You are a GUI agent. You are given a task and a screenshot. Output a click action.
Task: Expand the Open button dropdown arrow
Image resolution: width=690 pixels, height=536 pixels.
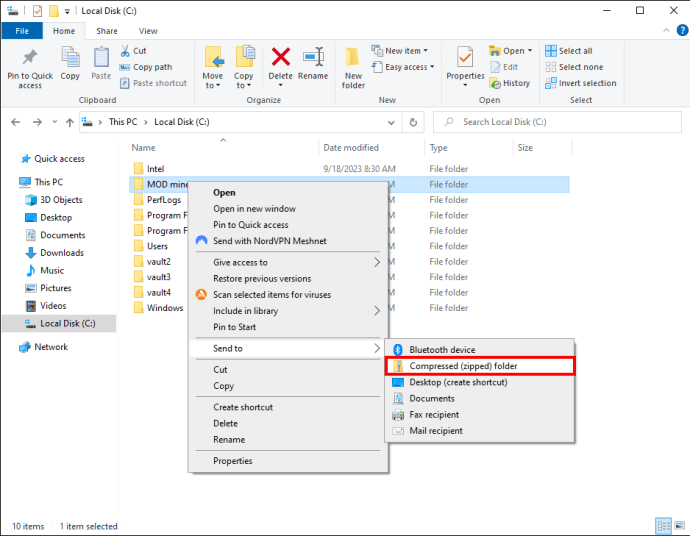530,51
